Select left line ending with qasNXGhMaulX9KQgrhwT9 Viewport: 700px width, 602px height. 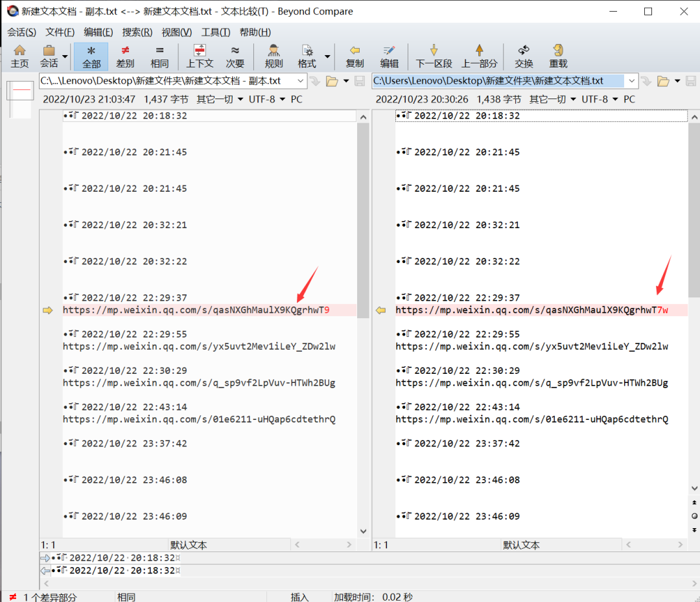tap(209, 310)
